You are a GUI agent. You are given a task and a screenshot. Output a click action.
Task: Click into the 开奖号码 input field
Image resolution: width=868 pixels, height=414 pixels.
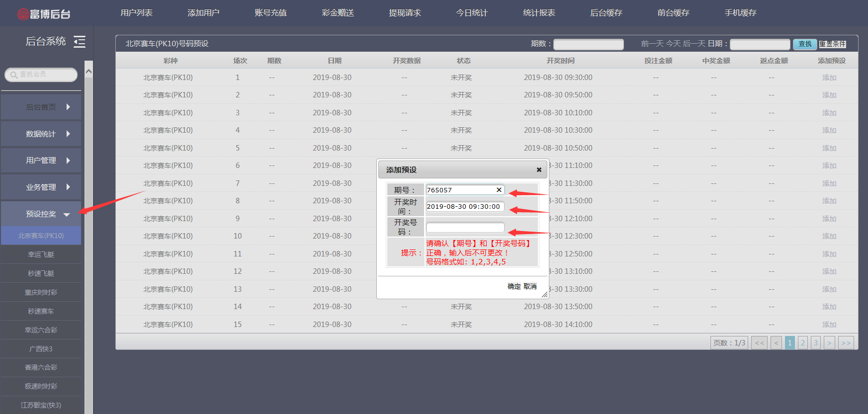465,228
